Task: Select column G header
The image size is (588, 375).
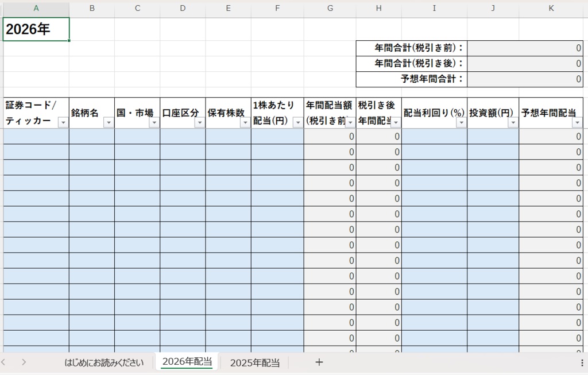Action: coord(330,8)
